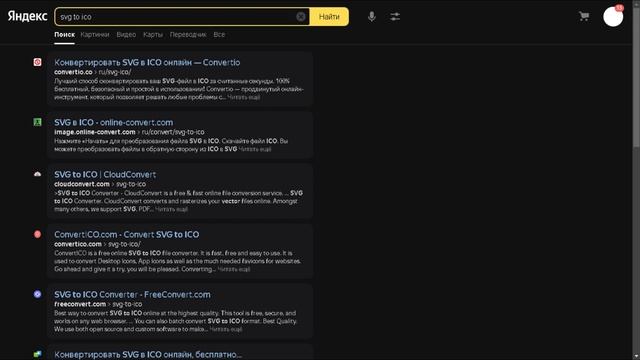Viewport: 640px width, 360px height.
Task: Open search settings sliders icon
Action: point(395,17)
